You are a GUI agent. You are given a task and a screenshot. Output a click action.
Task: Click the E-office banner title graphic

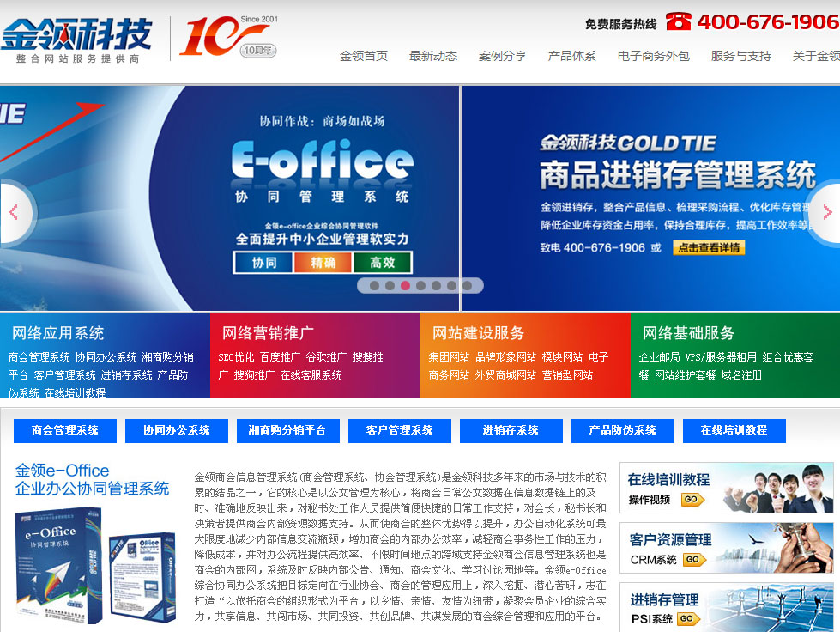point(323,159)
